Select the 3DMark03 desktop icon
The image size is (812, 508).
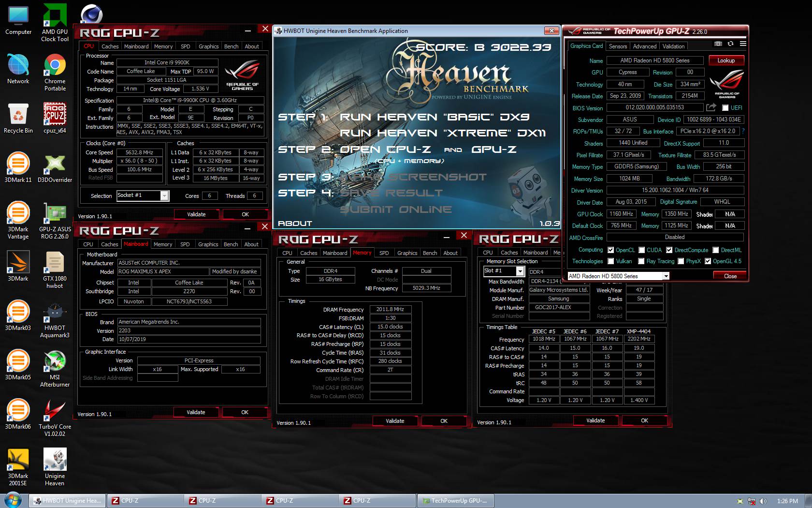click(x=18, y=316)
